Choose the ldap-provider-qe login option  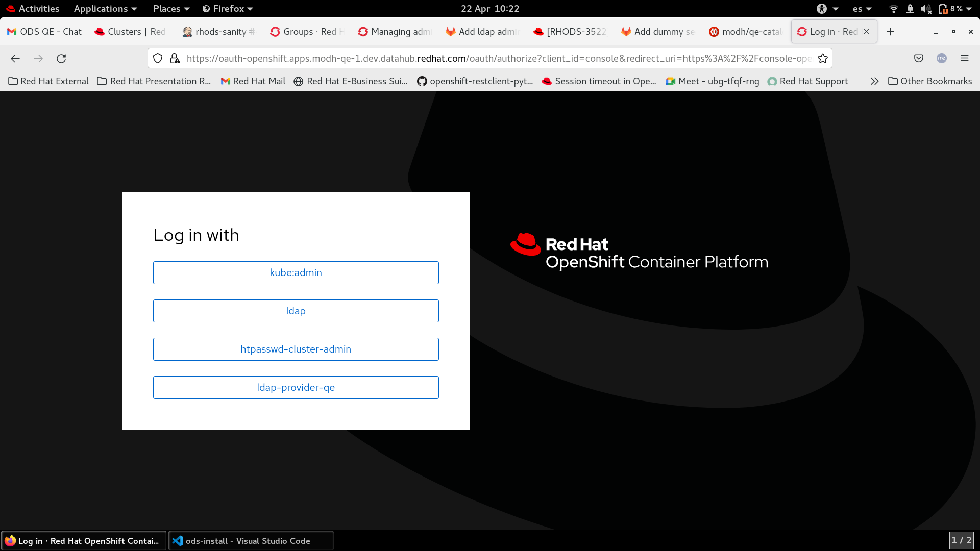[296, 387]
